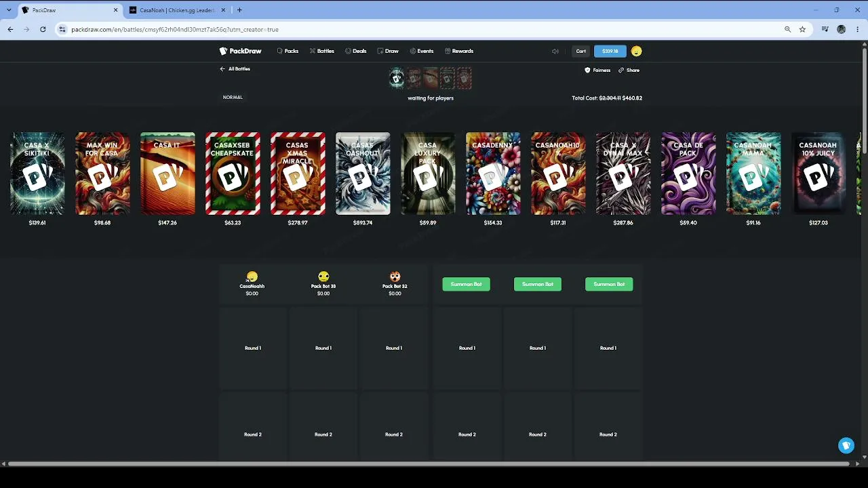Open the Deals page
The width and height of the screenshot is (868, 488).
356,51
